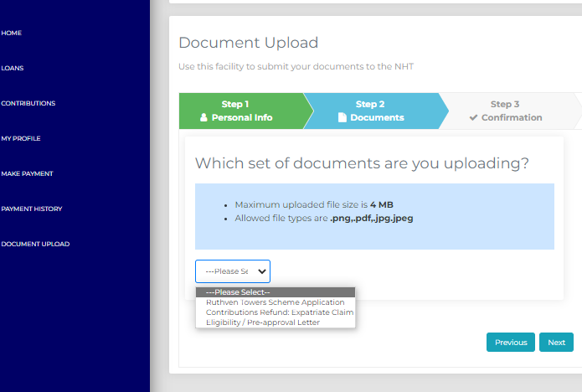View PAYMENT HISTORY from the sidebar
This screenshot has height=392, width=582.
pos(32,209)
